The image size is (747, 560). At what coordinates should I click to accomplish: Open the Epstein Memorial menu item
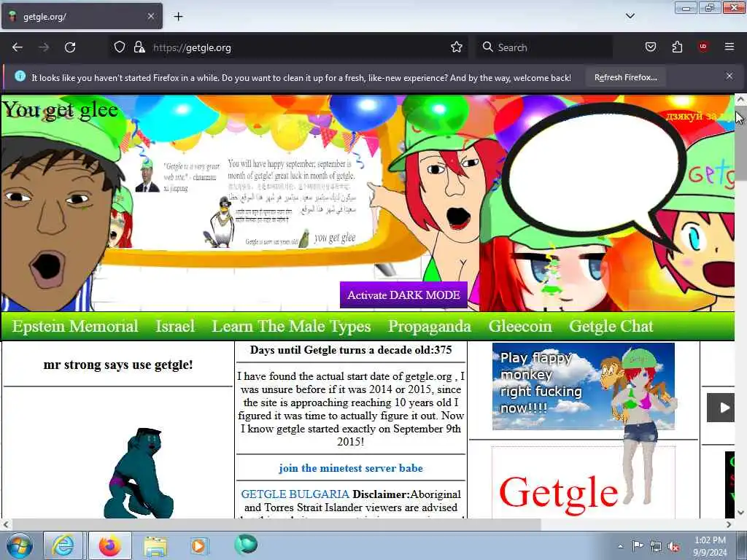pyautogui.click(x=75, y=326)
